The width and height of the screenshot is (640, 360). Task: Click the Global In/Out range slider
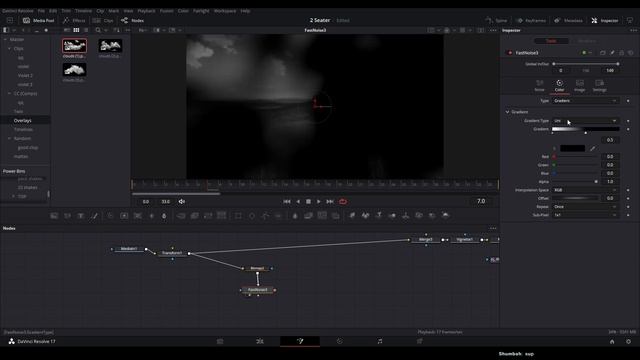tap(585, 64)
